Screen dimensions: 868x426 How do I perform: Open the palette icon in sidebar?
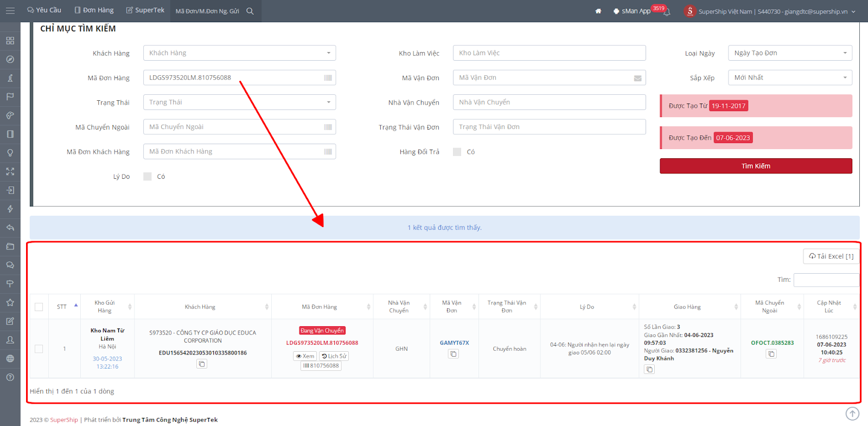point(10,115)
